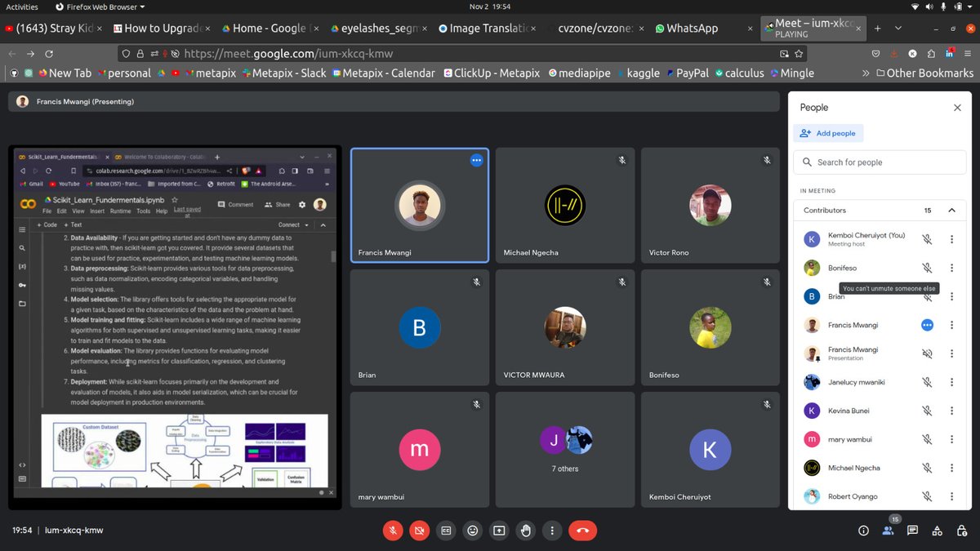Open meeting details info icon
980x551 pixels.
pyautogui.click(x=863, y=531)
